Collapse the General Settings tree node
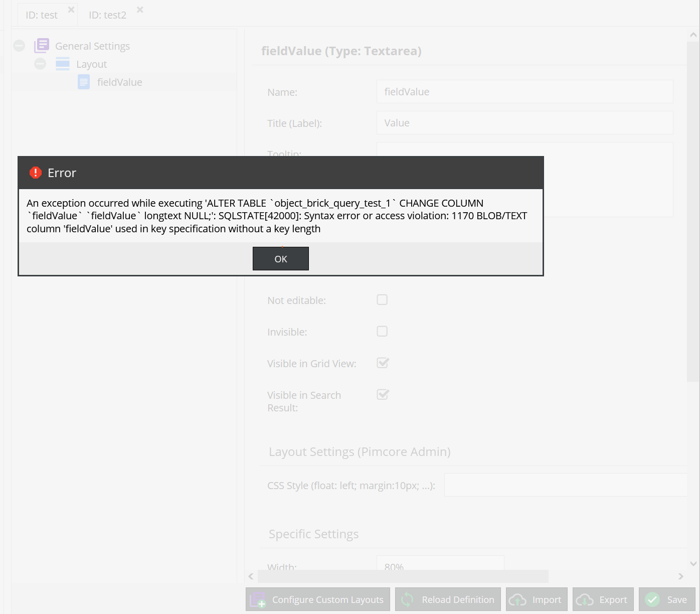This screenshot has width=700, height=614. [x=19, y=45]
